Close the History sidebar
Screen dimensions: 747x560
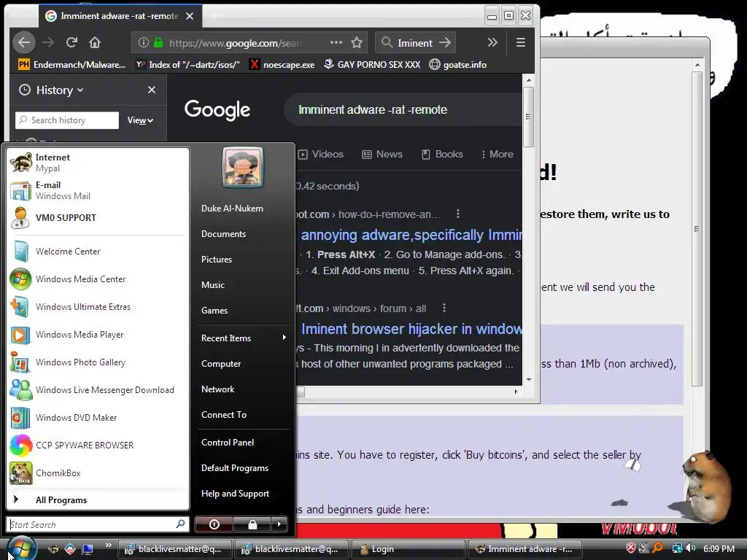click(152, 90)
